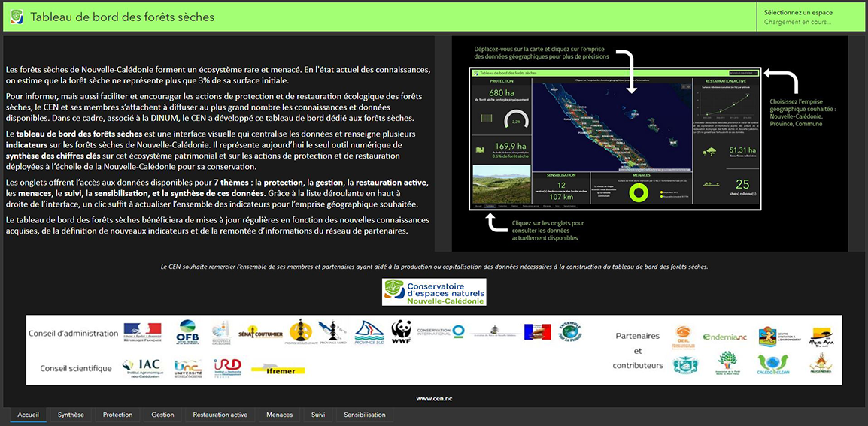
Task: Select the Menaces tab
Action: pyautogui.click(x=279, y=415)
